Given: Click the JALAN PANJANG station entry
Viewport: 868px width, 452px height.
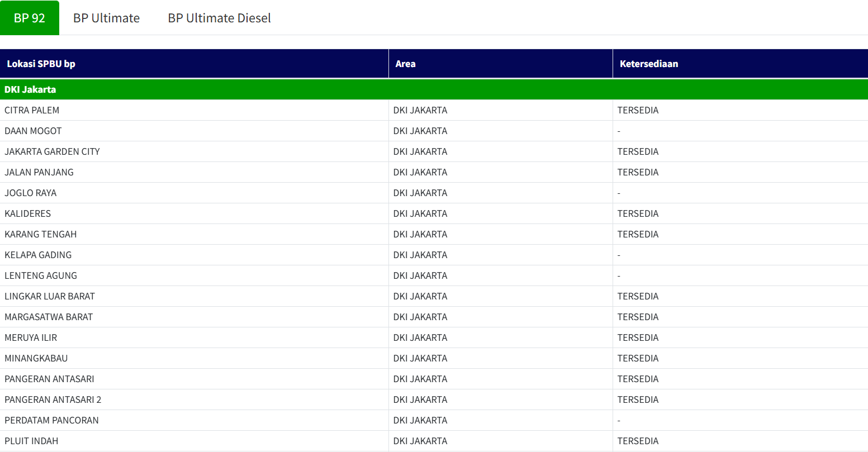Looking at the screenshot, I should point(39,172).
